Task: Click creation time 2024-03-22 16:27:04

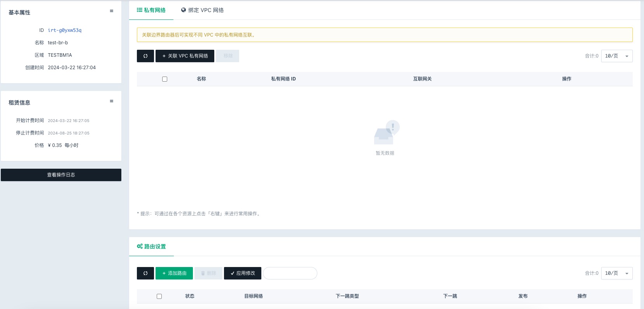Action: (x=72, y=68)
